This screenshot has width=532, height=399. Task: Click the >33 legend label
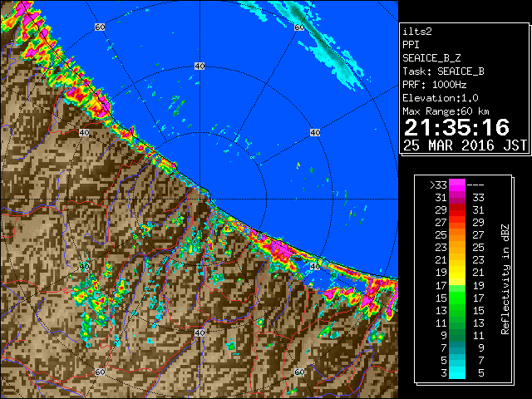[x=438, y=185]
